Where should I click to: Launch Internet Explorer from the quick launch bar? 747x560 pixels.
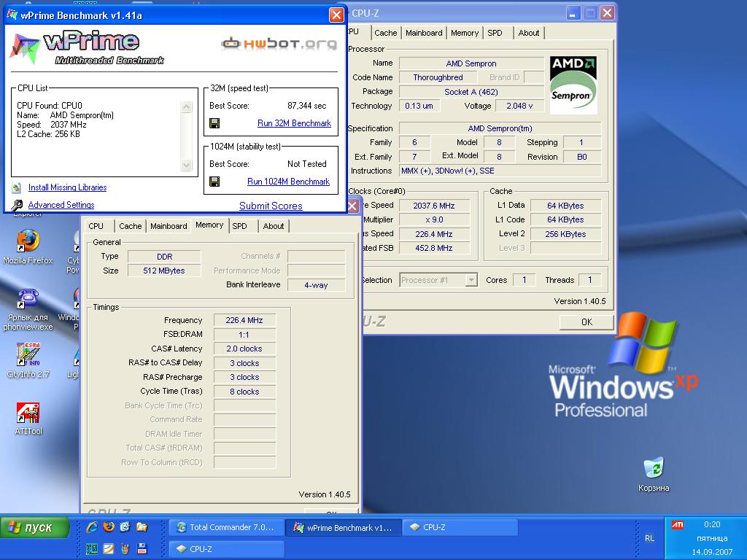tap(92, 527)
